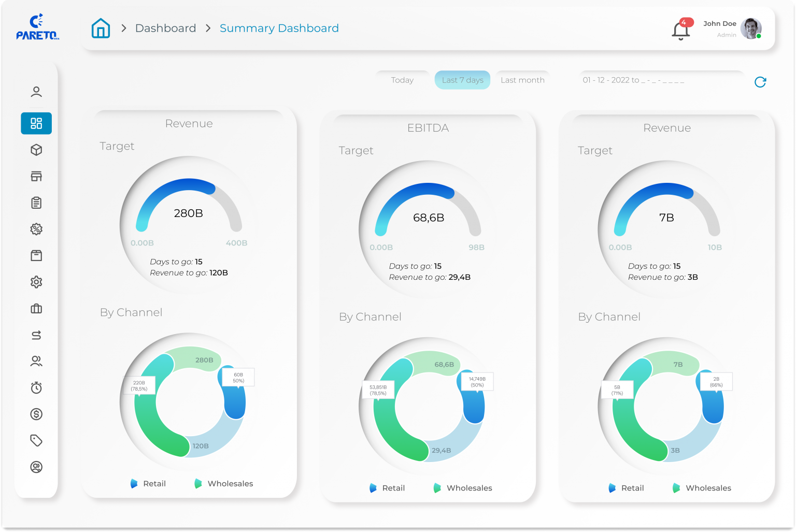Image resolution: width=796 pixels, height=532 pixels.
Task: Open the percent badge promotions sidebar icon
Action: click(36, 229)
